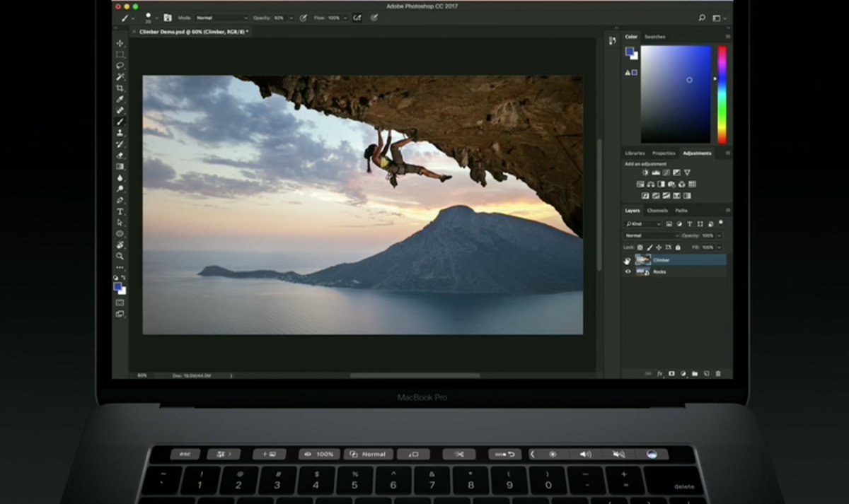Click the Climber layer thumbnail

[x=643, y=260]
